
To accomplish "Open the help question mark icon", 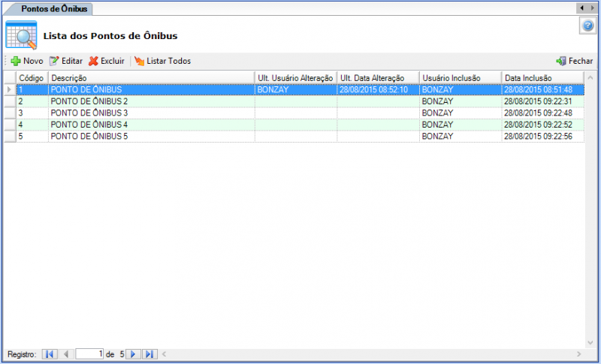I will 587,26.
